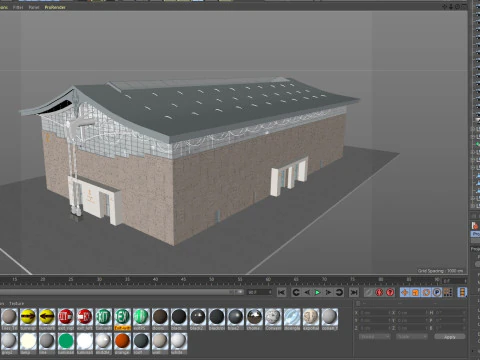Open the Texture menu in material manager
This screenshot has height=360, width=480.
(16, 303)
